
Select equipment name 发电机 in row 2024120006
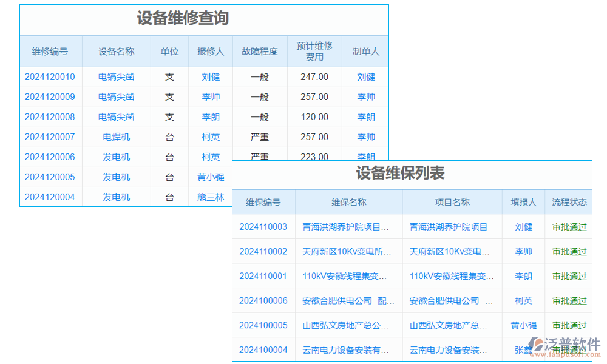pos(116,157)
